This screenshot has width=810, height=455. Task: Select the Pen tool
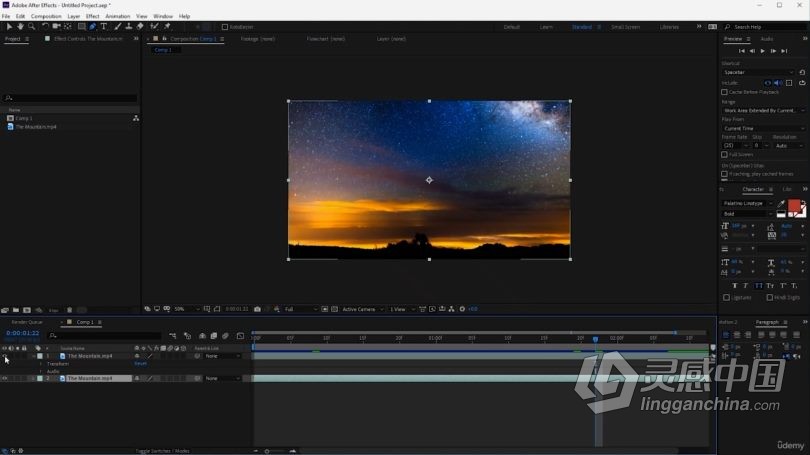pyautogui.click(x=92, y=26)
